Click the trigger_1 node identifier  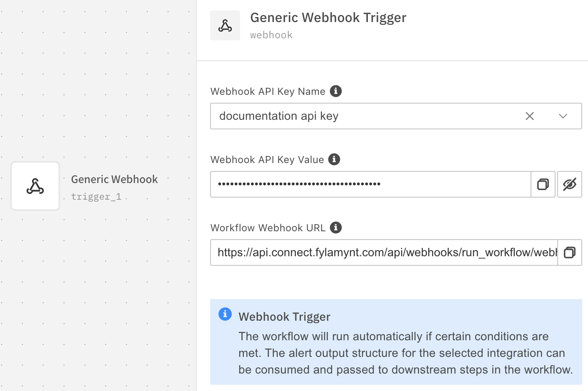point(96,196)
